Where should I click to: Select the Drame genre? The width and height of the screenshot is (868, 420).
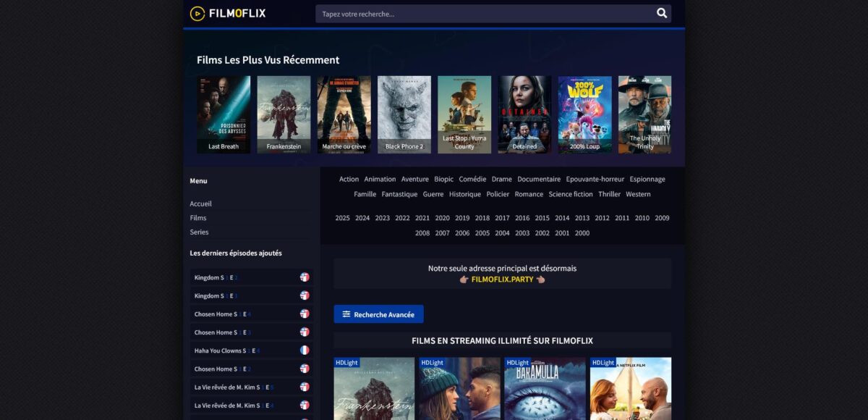pyautogui.click(x=501, y=179)
